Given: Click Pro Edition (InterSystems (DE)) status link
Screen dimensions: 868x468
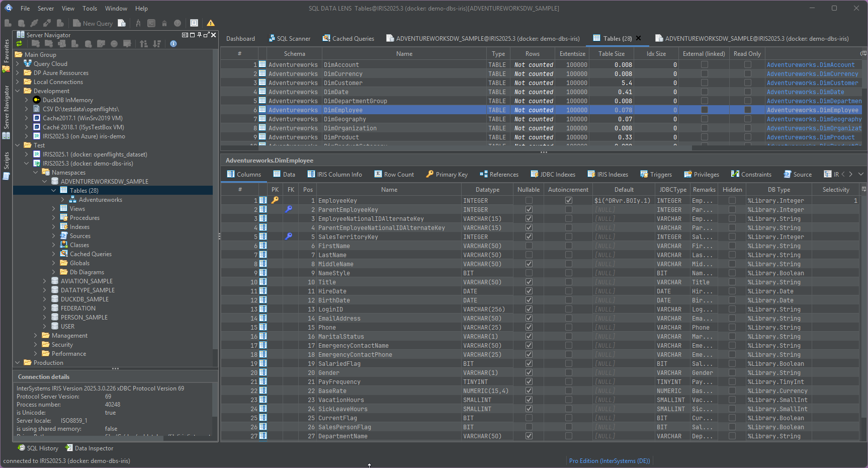Looking at the screenshot, I should coord(610,461).
